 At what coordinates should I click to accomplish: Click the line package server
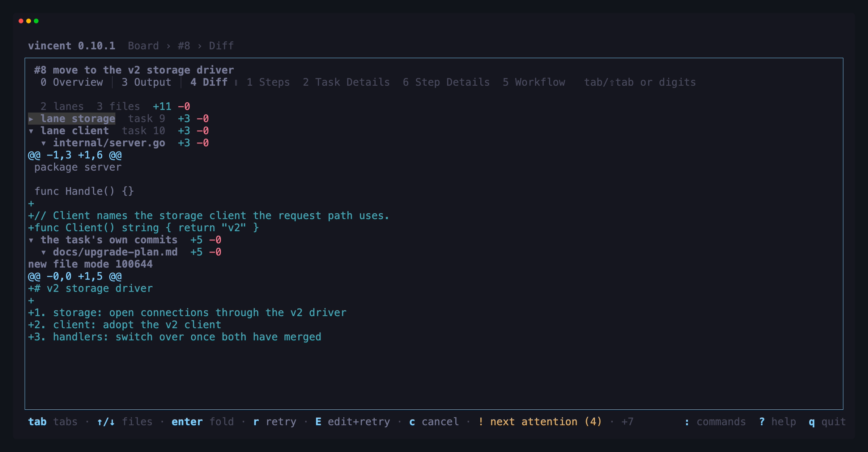(78, 167)
